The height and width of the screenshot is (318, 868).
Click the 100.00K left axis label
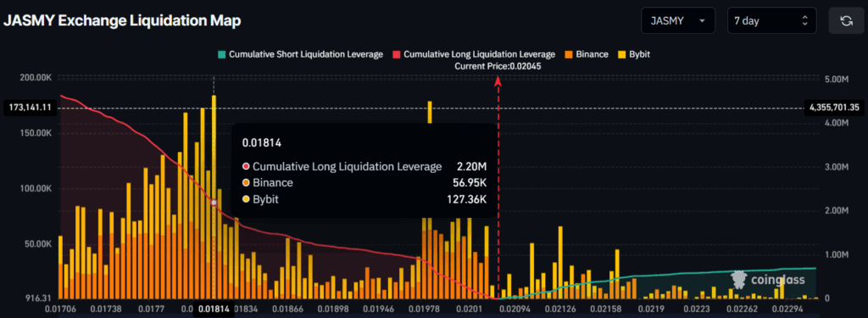(36, 189)
